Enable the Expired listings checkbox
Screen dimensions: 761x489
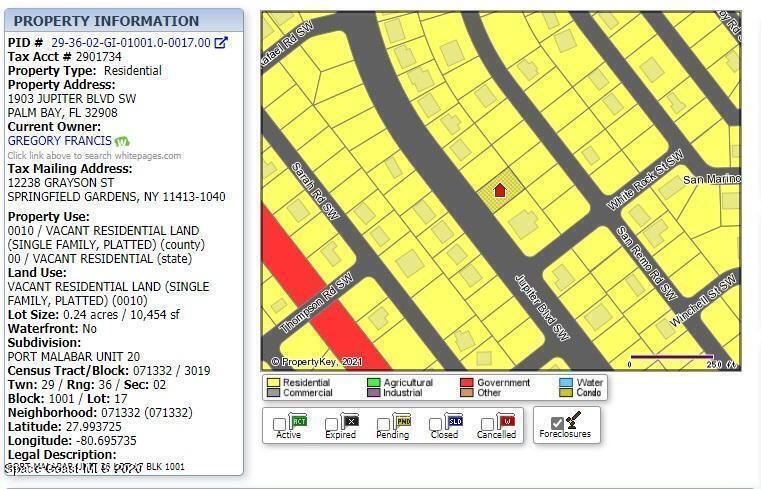[x=331, y=425]
